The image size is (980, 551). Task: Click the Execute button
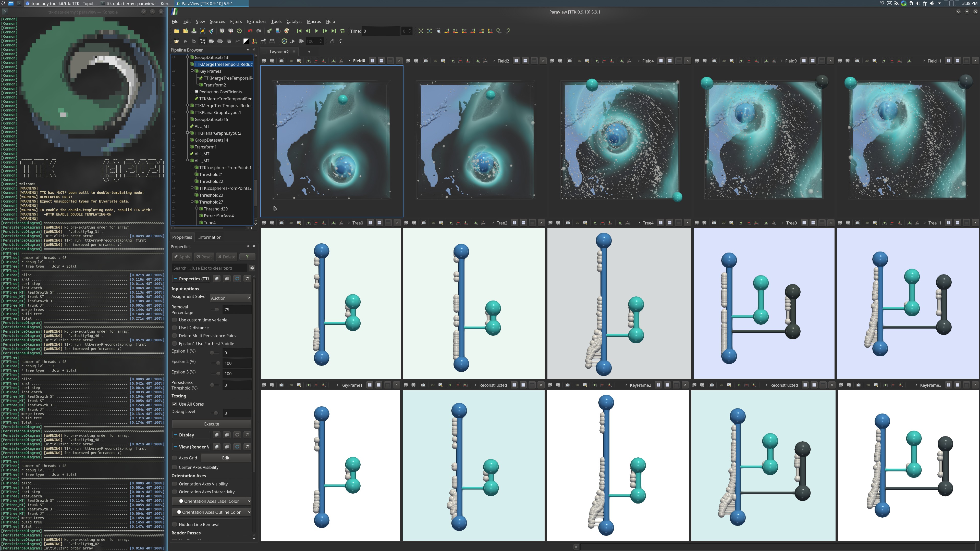pos(212,424)
